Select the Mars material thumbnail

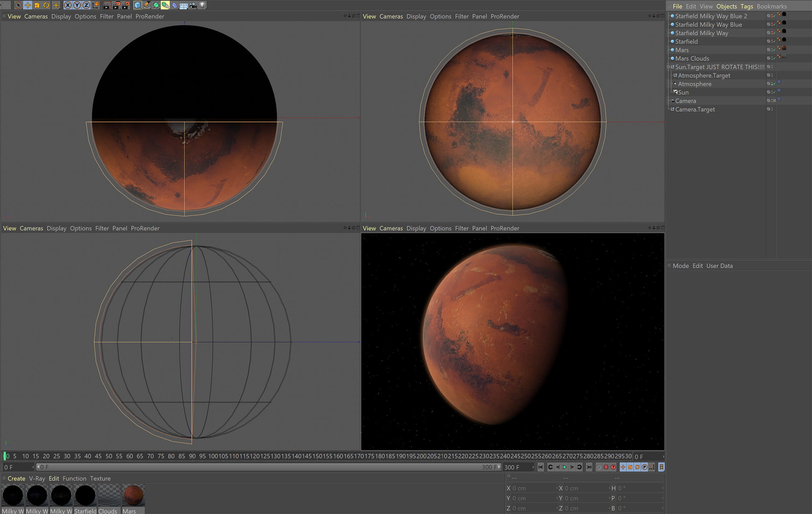(x=133, y=495)
